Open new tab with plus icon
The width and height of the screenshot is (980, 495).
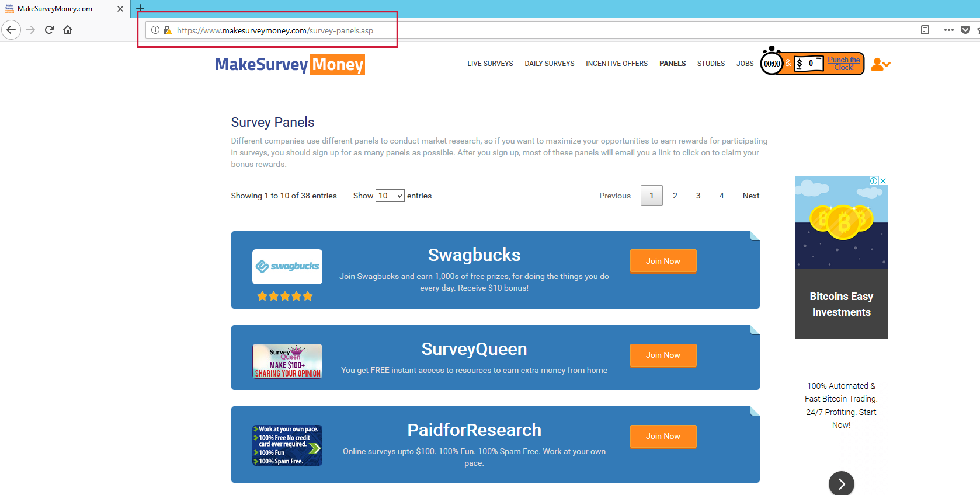[x=140, y=8]
